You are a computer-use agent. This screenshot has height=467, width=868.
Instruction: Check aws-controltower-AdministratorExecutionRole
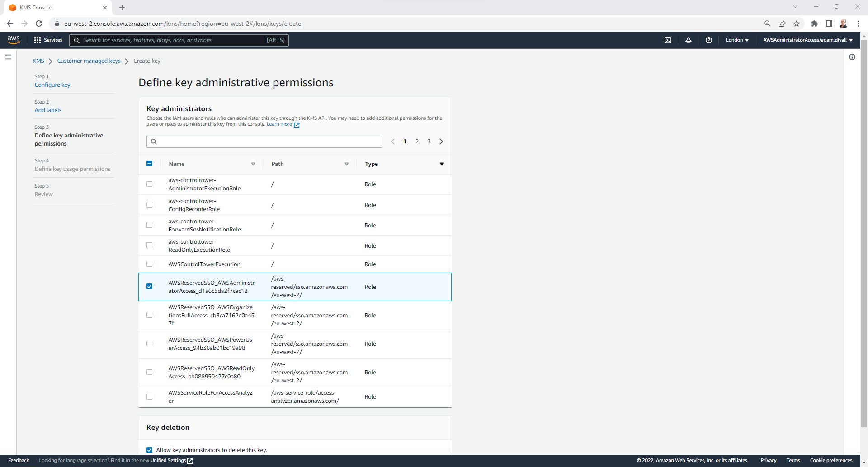tap(149, 184)
